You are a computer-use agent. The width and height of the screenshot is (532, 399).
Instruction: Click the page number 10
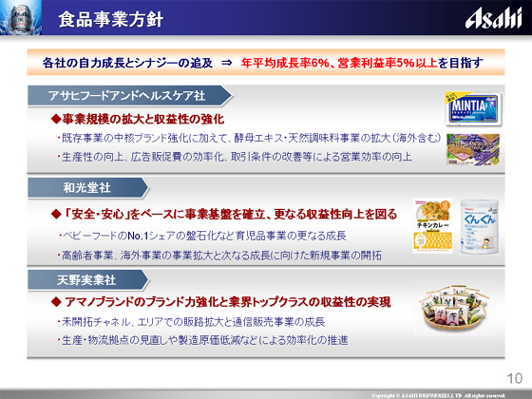tap(514, 378)
